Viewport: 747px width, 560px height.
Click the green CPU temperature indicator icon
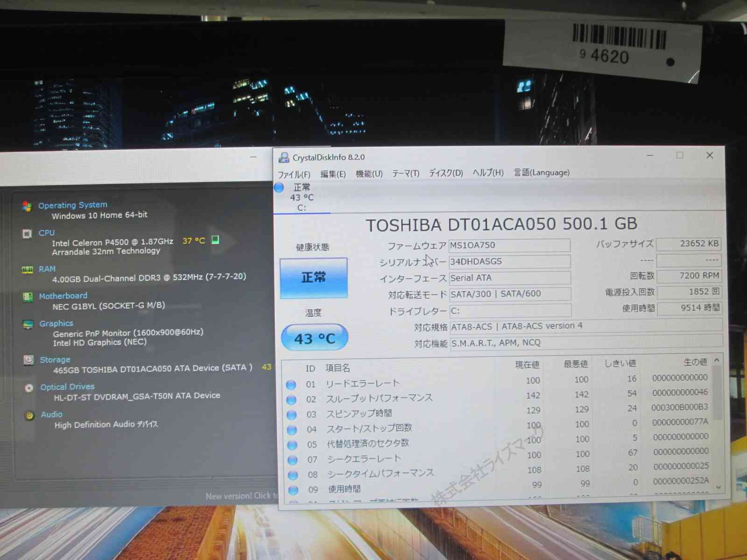pos(215,240)
